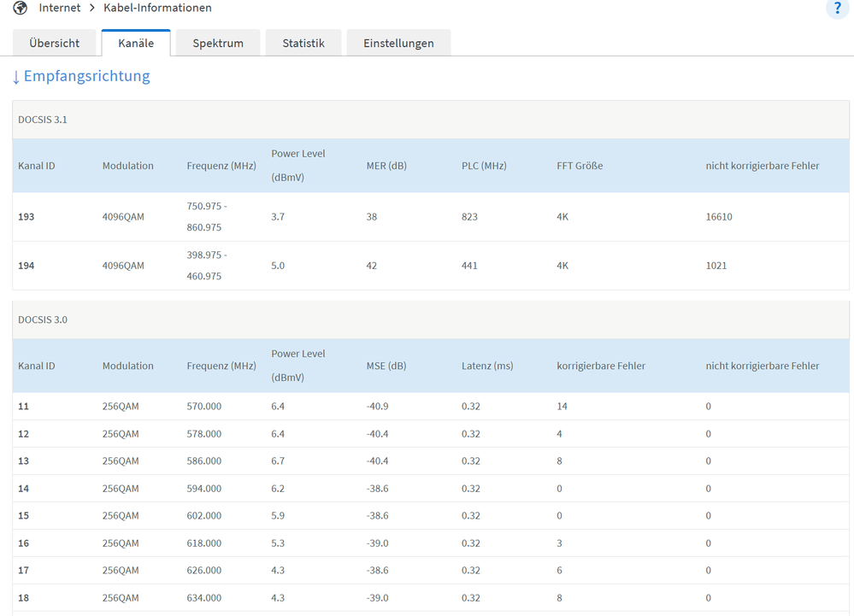Collapse the Empfangsrichtung section heading
Image resolution: width=854 pixels, height=616 pixels.
tap(81, 77)
